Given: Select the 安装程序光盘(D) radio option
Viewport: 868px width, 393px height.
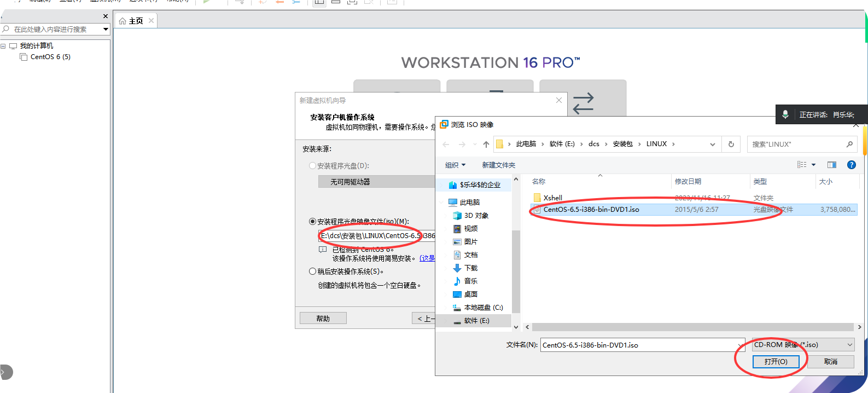Looking at the screenshot, I should [313, 166].
